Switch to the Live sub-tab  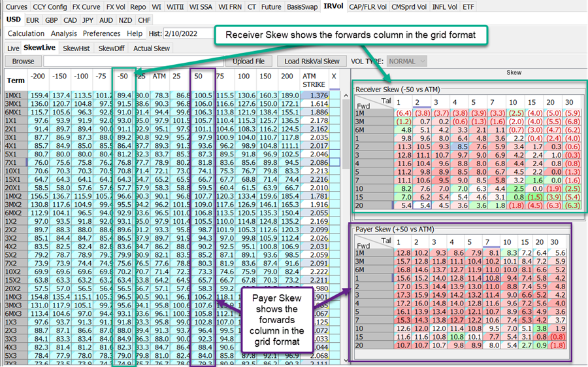click(13, 48)
